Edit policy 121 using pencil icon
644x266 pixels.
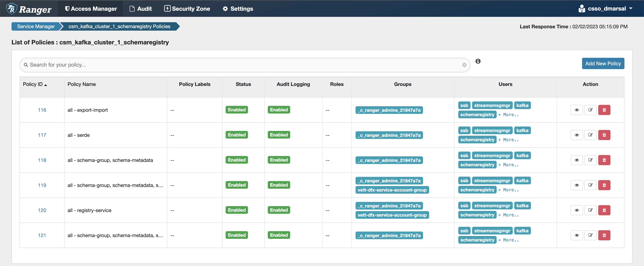click(x=590, y=235)
